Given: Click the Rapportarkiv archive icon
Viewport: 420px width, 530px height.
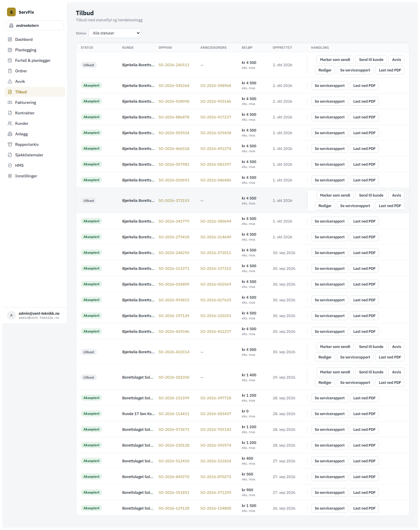Looking at the screenshot, I should tap(10, 144).
